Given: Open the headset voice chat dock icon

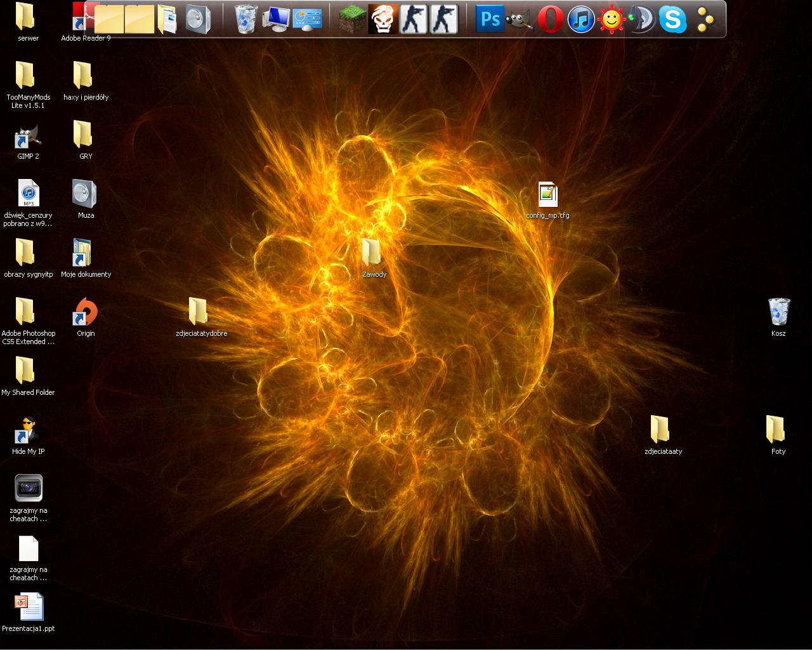Looking at the screenshot, I should coord(642,19).
